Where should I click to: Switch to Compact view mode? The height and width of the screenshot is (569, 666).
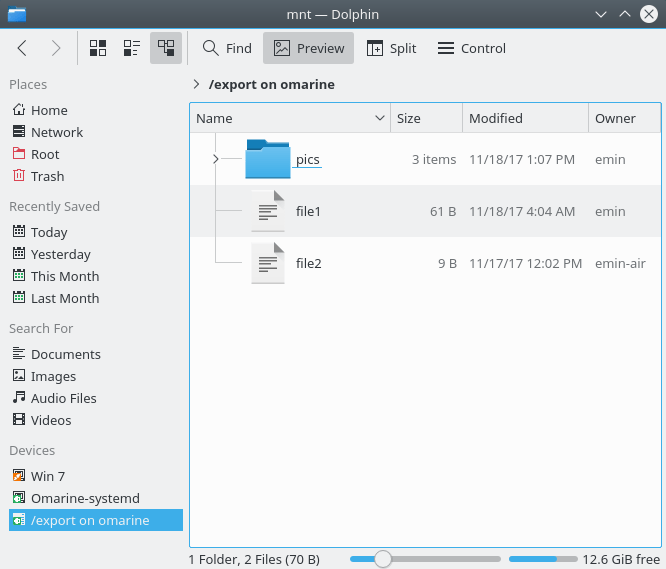click(131, 48)
